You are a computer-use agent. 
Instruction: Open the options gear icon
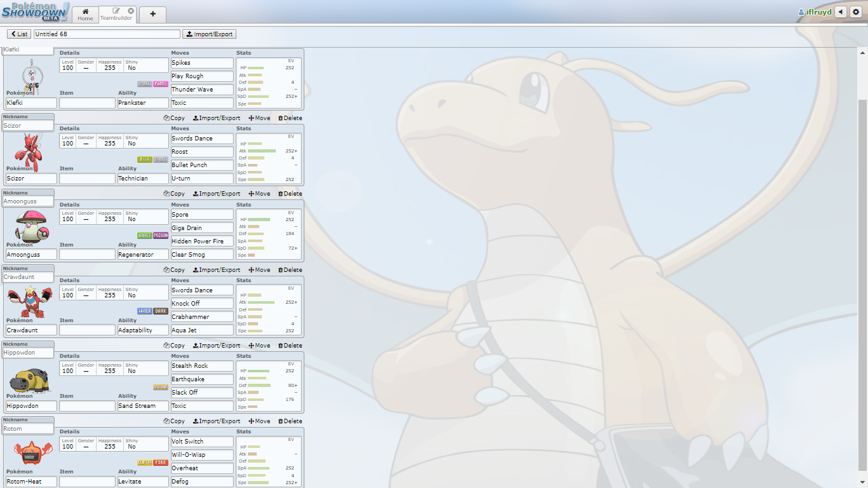tap(855, 12)
